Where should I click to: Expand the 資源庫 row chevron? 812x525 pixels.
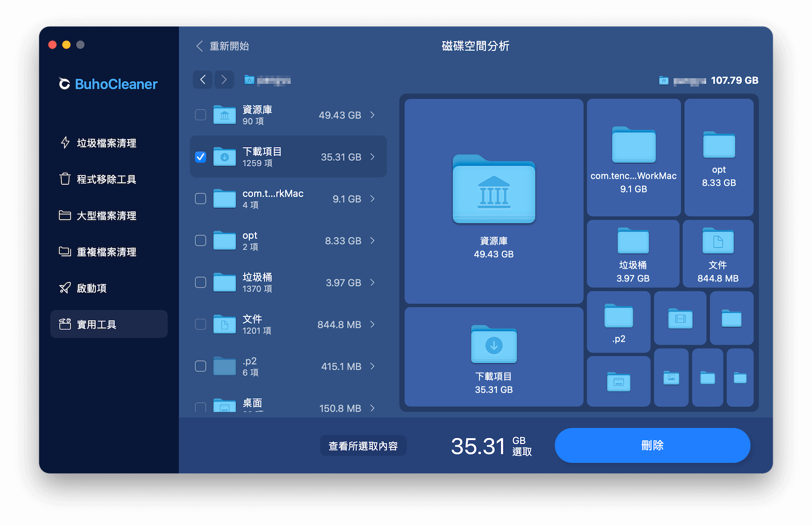coord(373,115)
